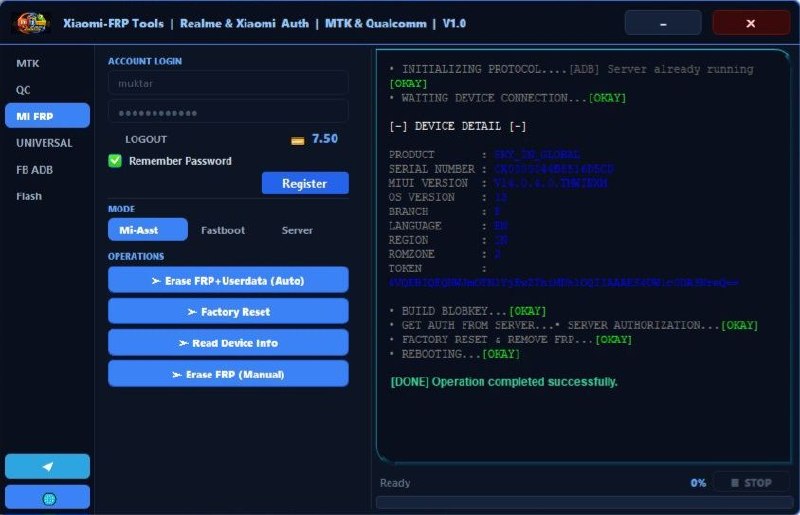
Task: Open the Telegram paper-plane button
Action: tap(47, 466)
